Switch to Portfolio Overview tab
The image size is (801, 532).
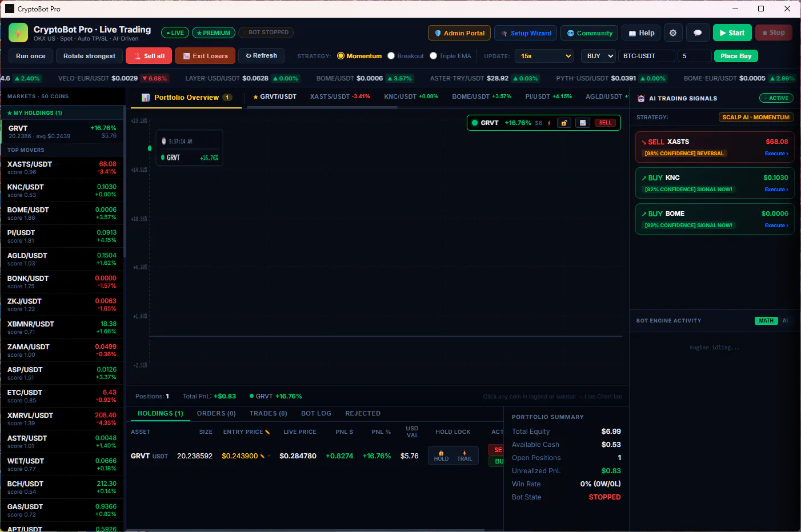(x=186, y=98)
